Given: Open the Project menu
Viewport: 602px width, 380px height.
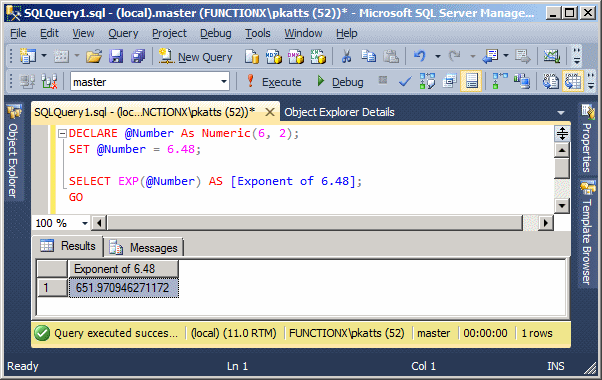Looking at the screenshot, I should tap(169, 34).
